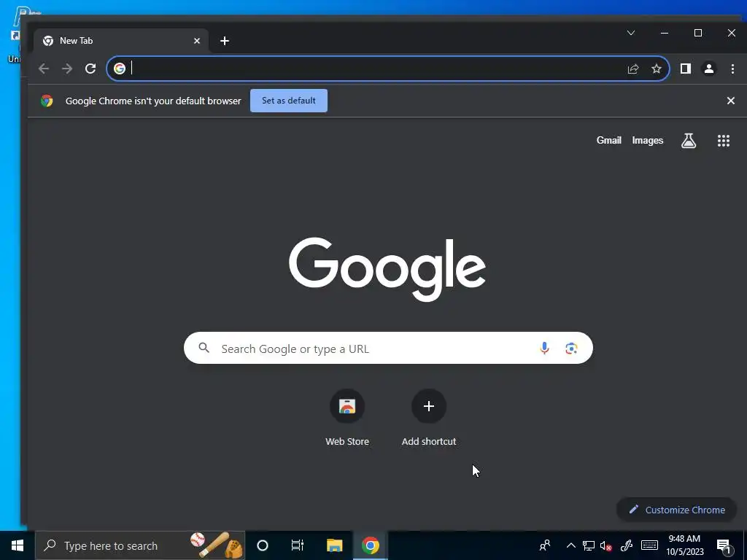747x560 pixels.
Task: Click the magnifier icon in search box
Action: click(x=204, y=348)
